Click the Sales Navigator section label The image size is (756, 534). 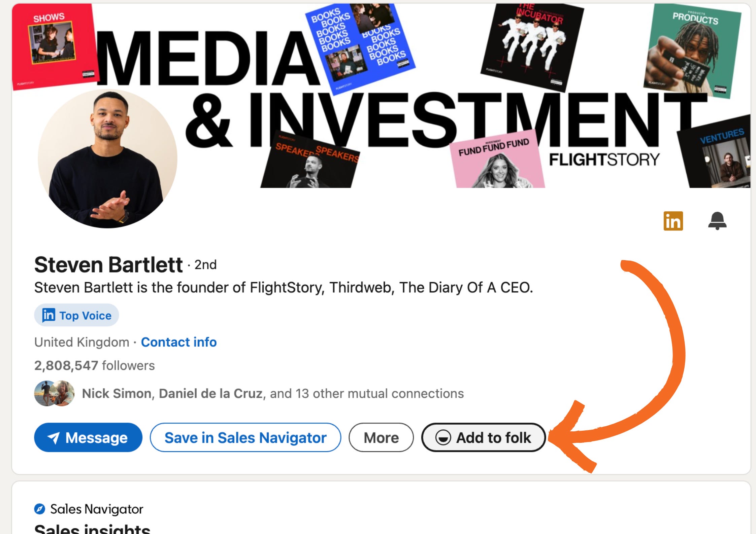(x=97, y=509)
